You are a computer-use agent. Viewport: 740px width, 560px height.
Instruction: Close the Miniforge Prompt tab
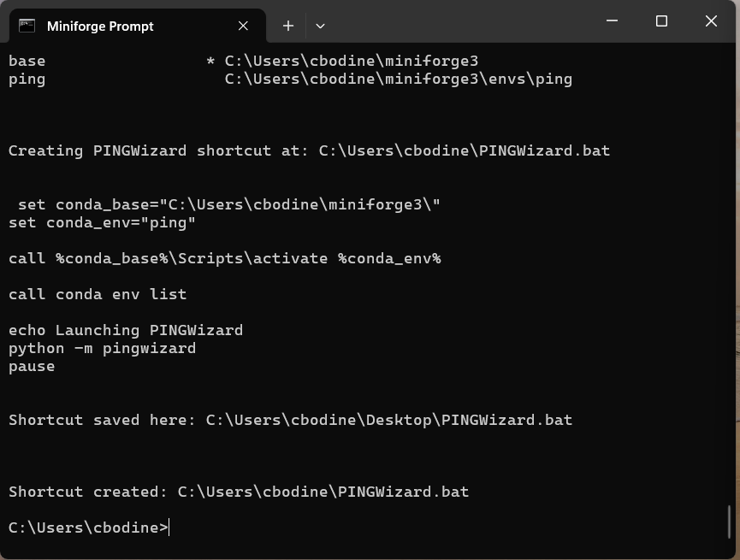point(243,26)
